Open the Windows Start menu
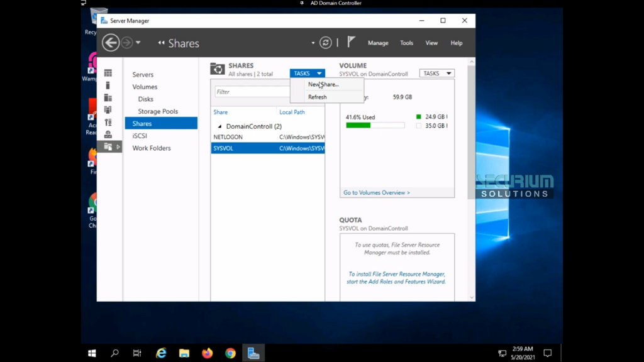The image size is (644, 362). click(x=92, y=353)
